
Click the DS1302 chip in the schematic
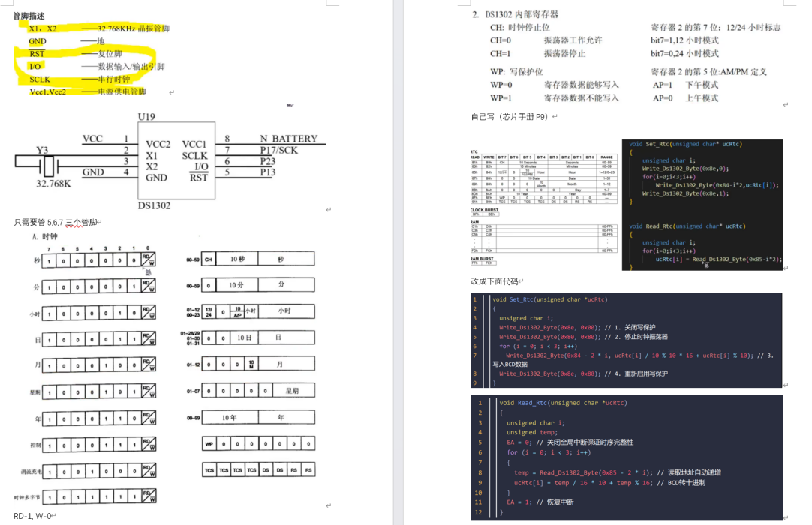[176, 161]
